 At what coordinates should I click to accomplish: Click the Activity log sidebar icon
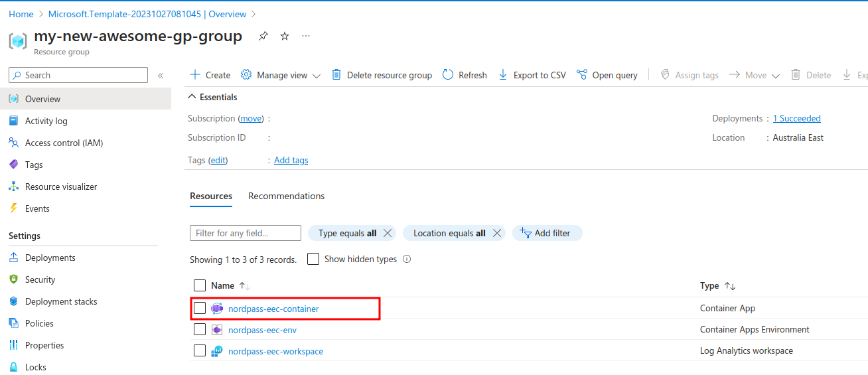tap(13, 121)
